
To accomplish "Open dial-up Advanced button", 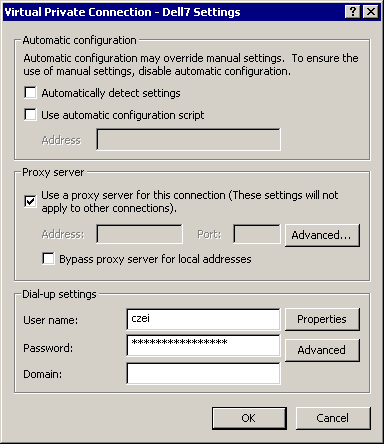I will click(322, 350).
